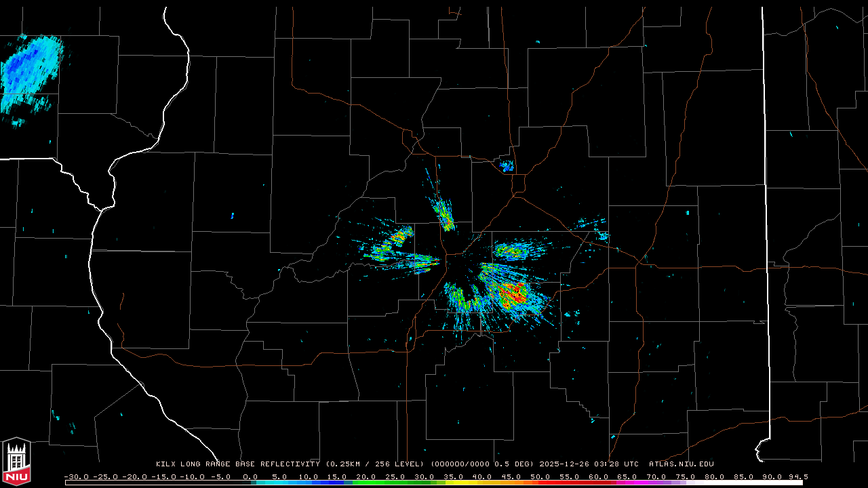Click the -10.0 scale label

(192, 476)
